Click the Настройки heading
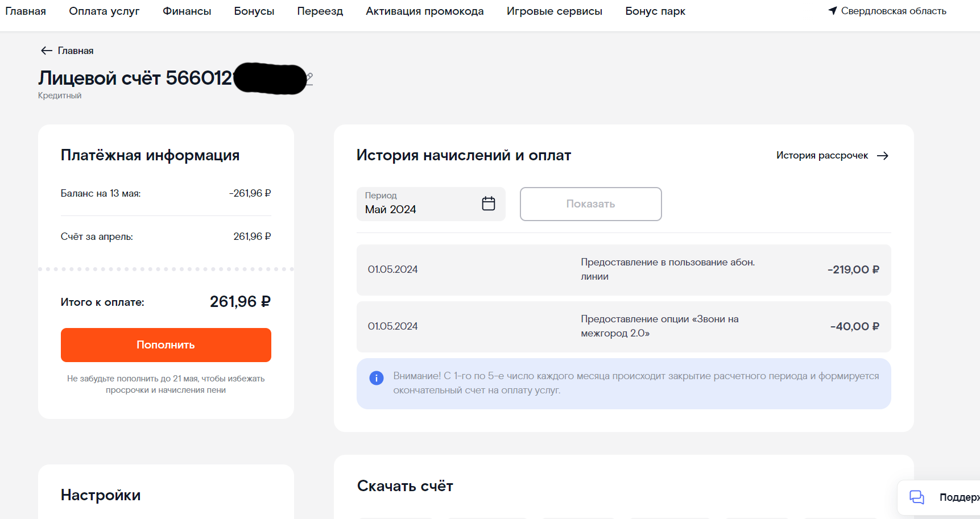The height and width of the screenshot is (519, 980). (x=101, y=495)
